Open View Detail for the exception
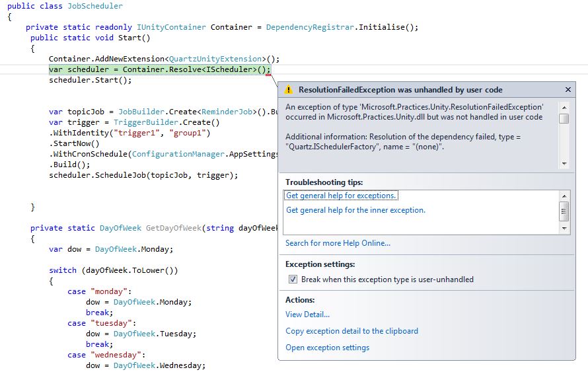This screenshot has width=588, height=372. point(307,315)
